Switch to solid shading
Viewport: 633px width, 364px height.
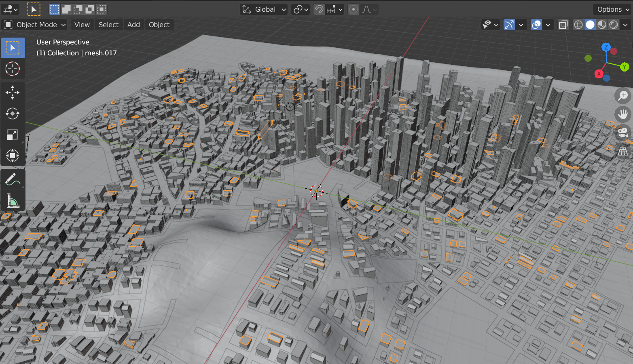pyautogui.click(x=590, y=25)
